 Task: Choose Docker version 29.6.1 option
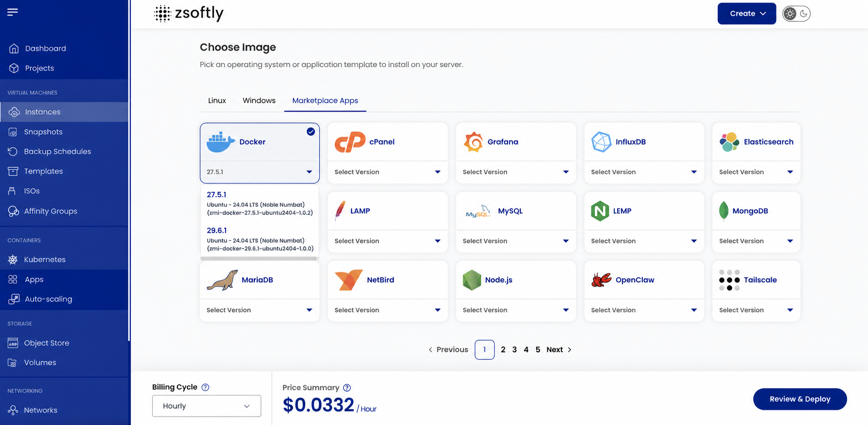[260, 239]
